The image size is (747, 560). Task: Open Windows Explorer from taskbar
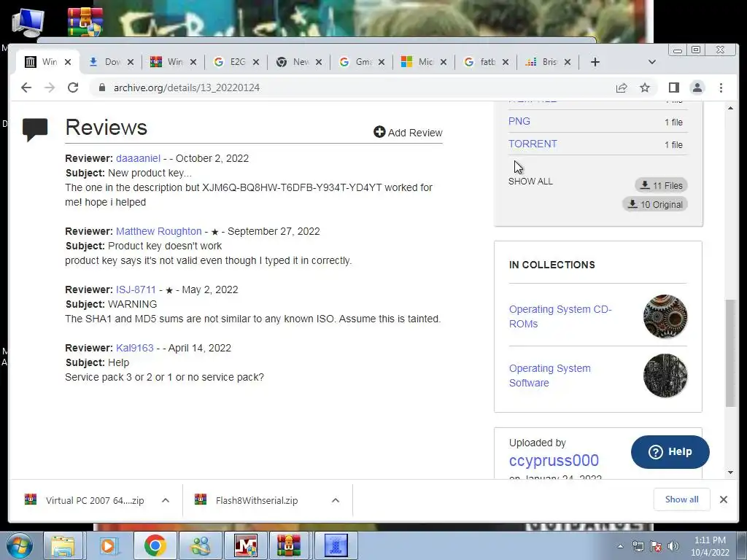pos(63,546)
